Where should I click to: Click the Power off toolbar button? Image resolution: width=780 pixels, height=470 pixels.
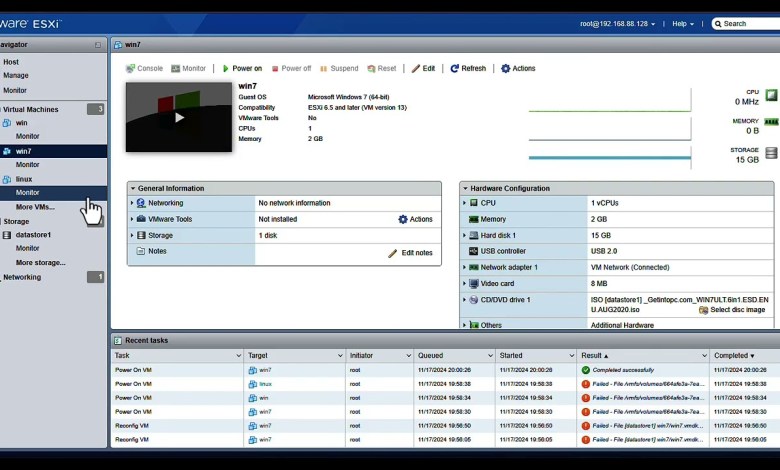[x=291, y=68]
